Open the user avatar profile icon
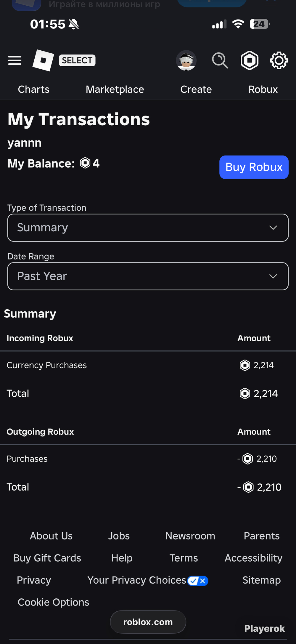 coord(186,60)
